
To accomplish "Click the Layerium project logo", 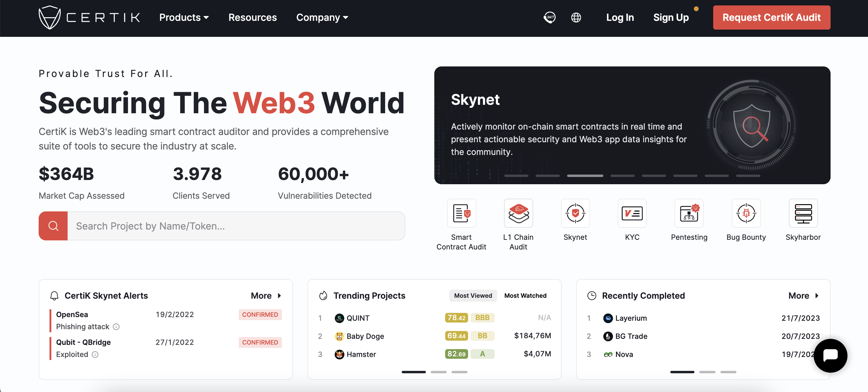I will click(x=608, y=318).
